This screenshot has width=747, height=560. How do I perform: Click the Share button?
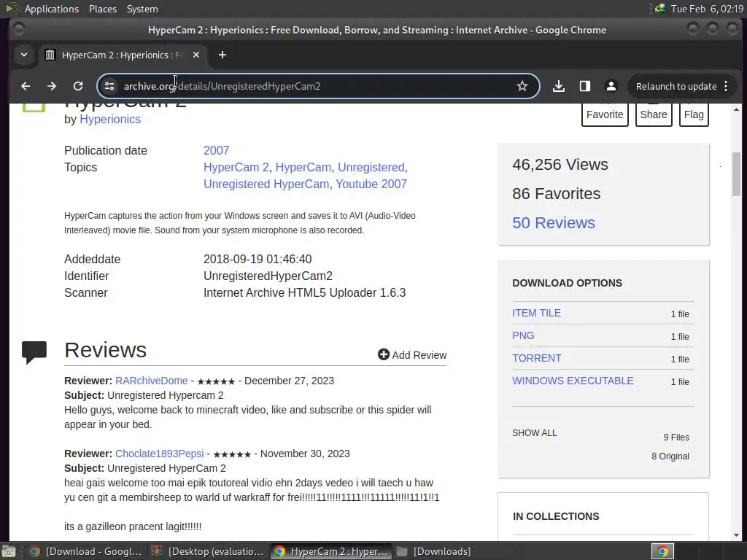[654, 114]
